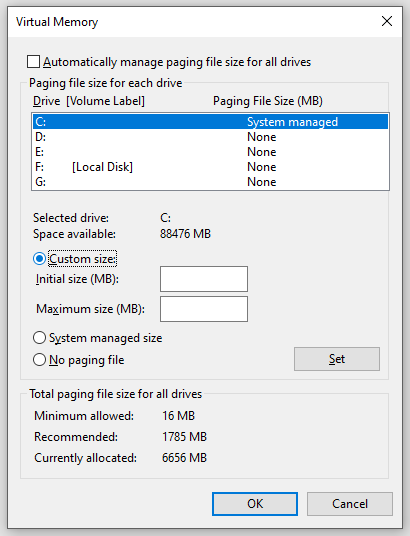Select drive D: in the drive list
The height and width of the screenshot is (536, 410).
[210, 137]
